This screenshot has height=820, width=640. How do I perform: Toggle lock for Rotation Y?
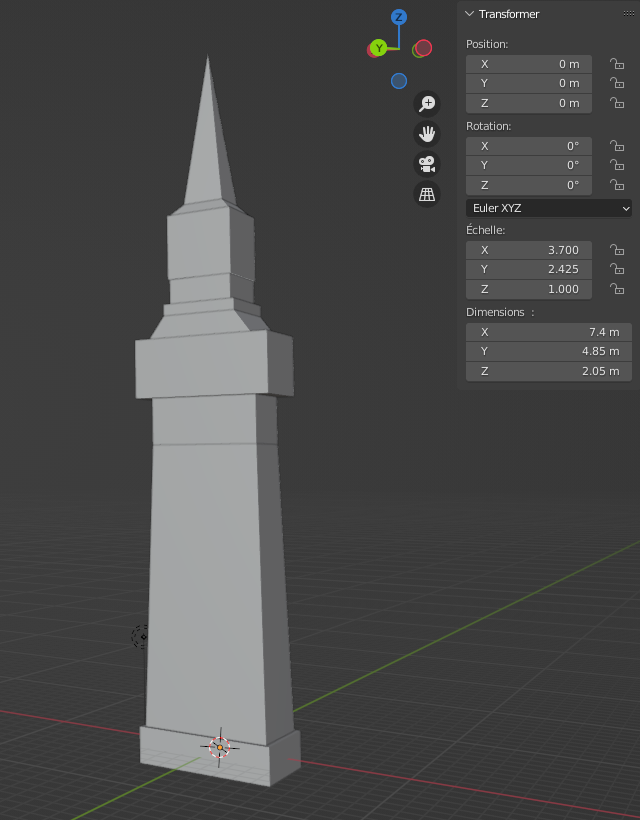(617, 166)
